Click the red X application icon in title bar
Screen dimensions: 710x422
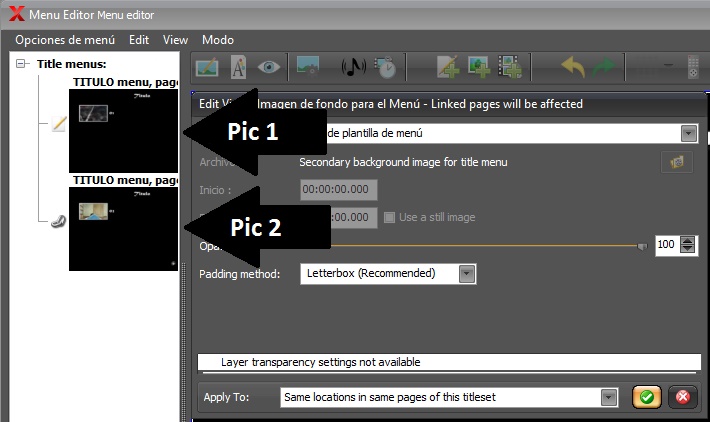tap(16, 13)
